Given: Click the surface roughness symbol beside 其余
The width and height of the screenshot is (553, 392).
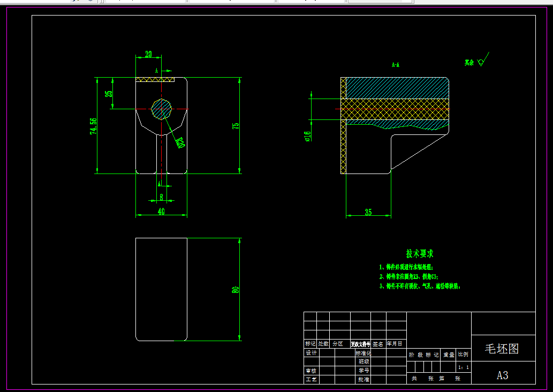Looking at the screenshot, I should (x=483, y=59).
